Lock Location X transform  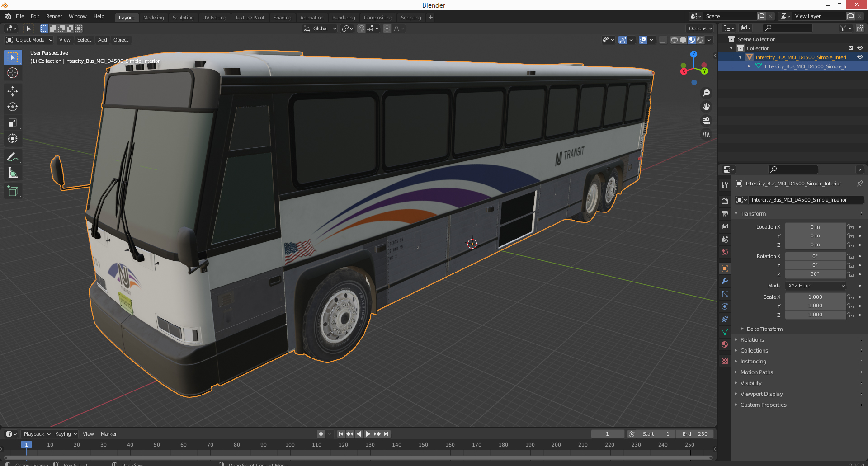point(850,227)
